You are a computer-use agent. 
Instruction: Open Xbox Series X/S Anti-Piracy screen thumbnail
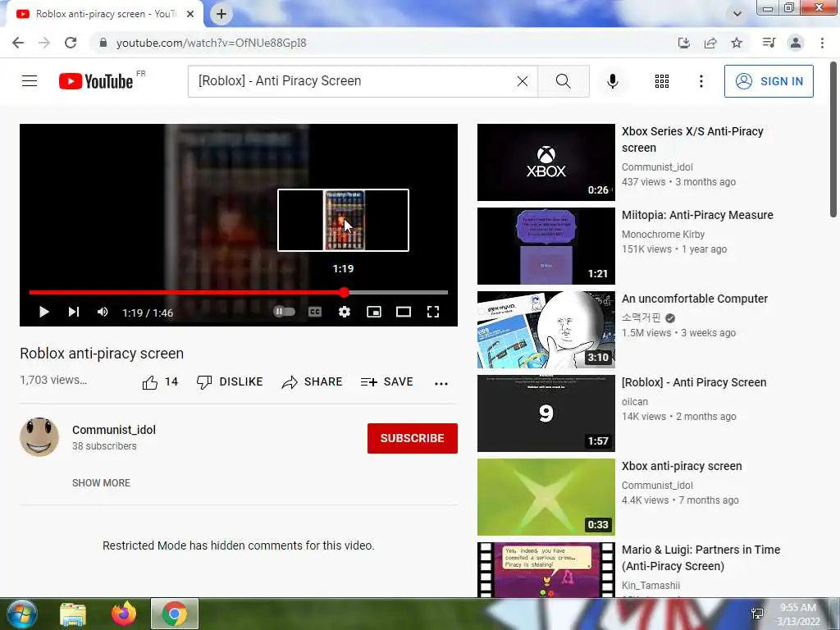click(x=546, y=162)
